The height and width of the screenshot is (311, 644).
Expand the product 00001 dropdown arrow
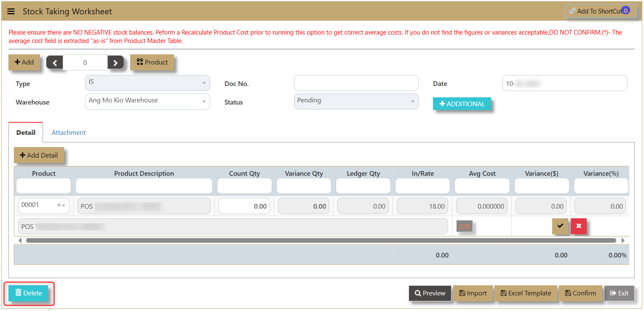tap(64, 206)
